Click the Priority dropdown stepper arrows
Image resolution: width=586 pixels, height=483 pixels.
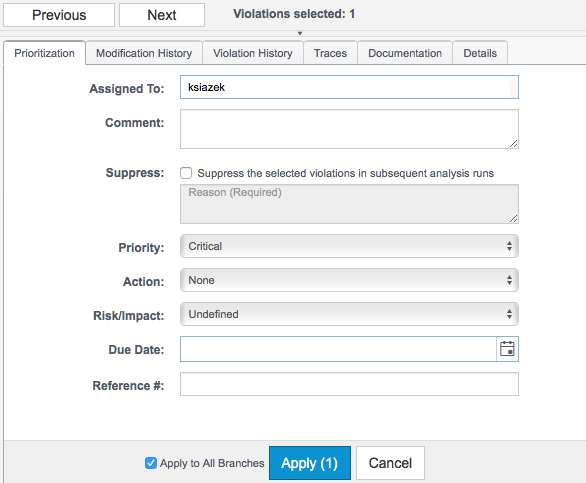point(509,246)
